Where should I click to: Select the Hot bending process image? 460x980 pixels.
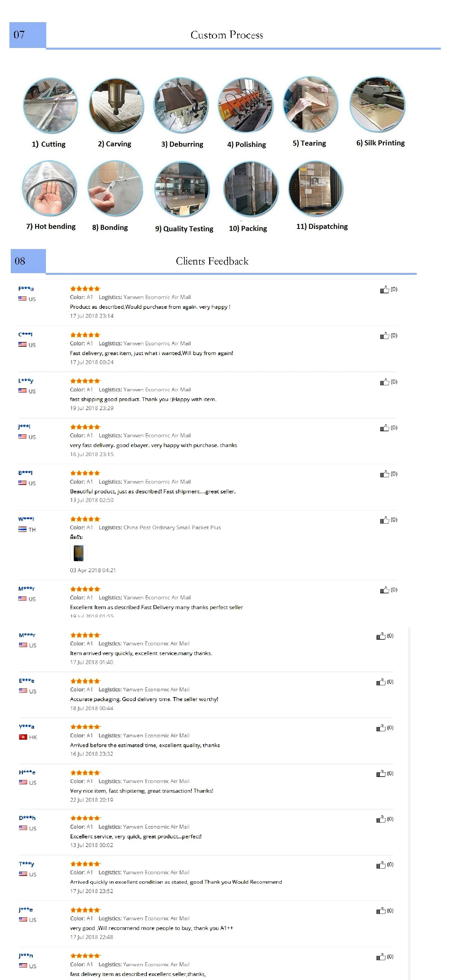click(50, 189)
